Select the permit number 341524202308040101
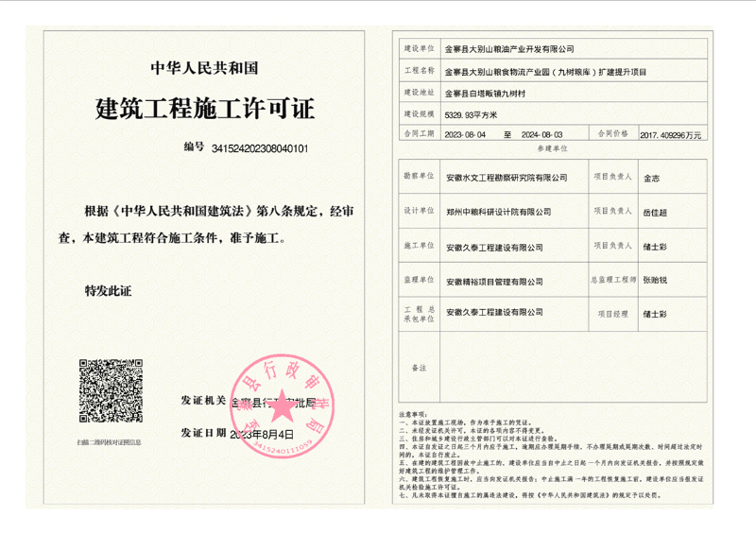 click(x=260, y=148)
